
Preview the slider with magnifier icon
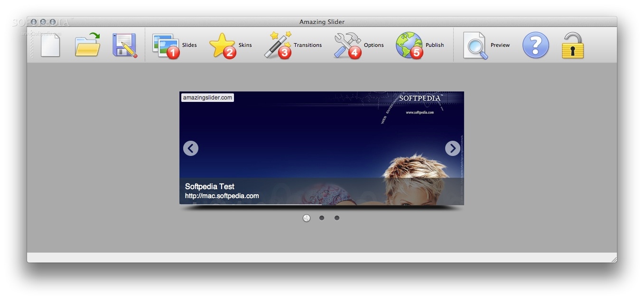click(475, 45)
